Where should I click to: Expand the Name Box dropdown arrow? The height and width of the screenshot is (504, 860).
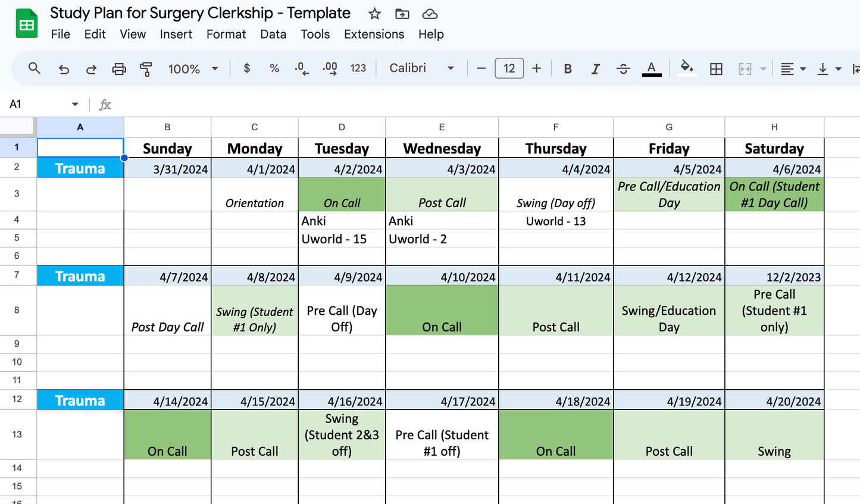click(x=75, y=105)
